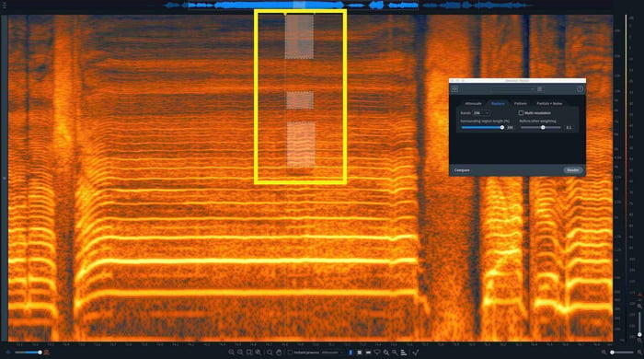Click the lowest highlighted selection box in spectrogram
Viewport: 644px width, 359px height.
coord(301,145)
